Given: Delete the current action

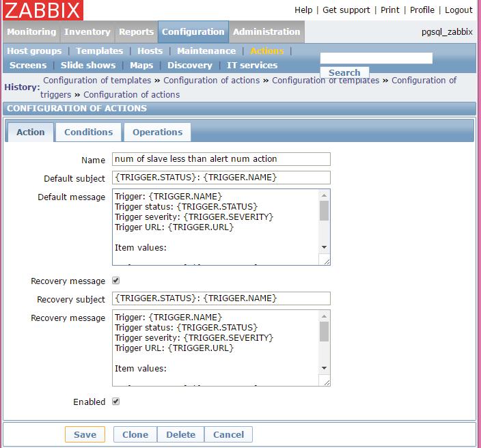Looking at the screenshot, I should [x=180, y=434].
